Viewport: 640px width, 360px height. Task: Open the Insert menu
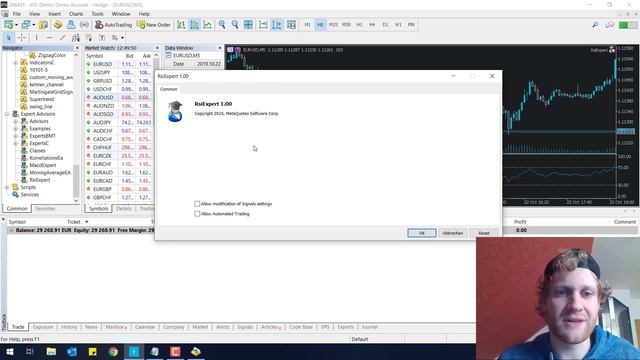[54, 14]
